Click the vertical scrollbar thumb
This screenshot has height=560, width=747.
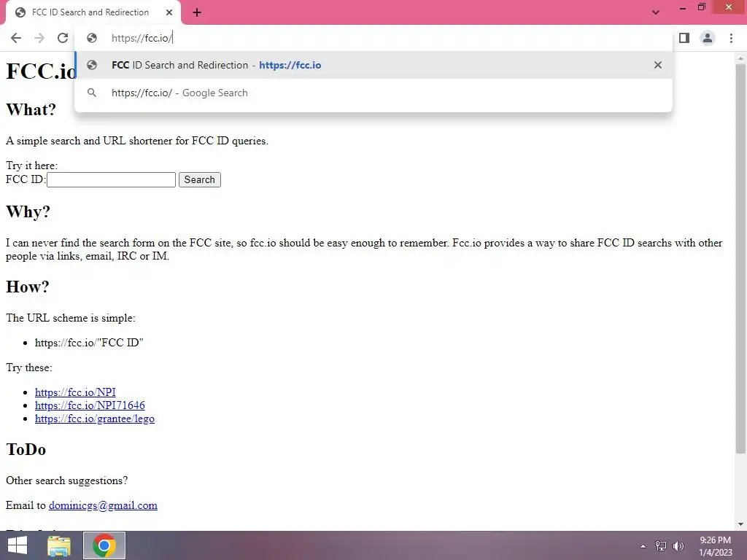tap(740, 258)
